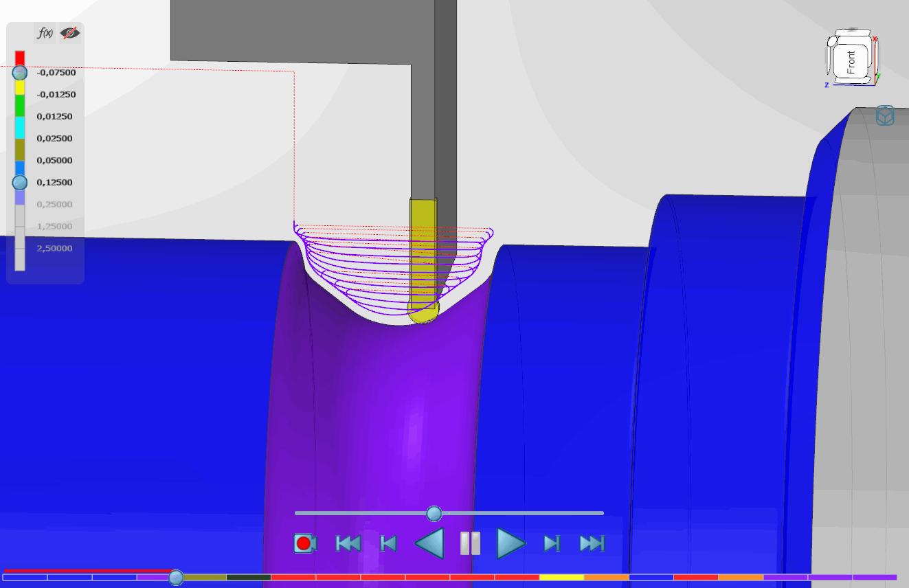Click the yellow segment in operation timeline
909x588 pixels.
pyautogui.click(x=561, y=577)
